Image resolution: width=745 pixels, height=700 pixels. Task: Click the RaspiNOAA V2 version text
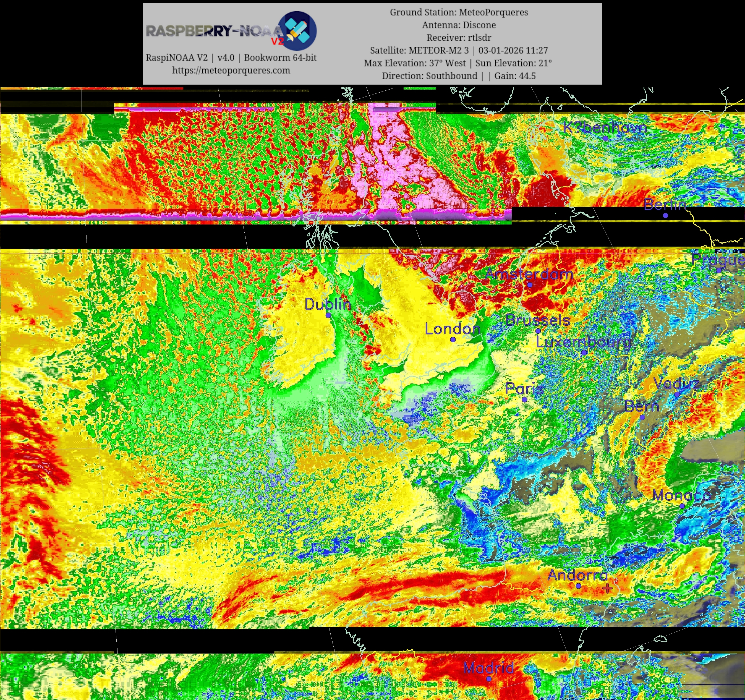[231, 58]
